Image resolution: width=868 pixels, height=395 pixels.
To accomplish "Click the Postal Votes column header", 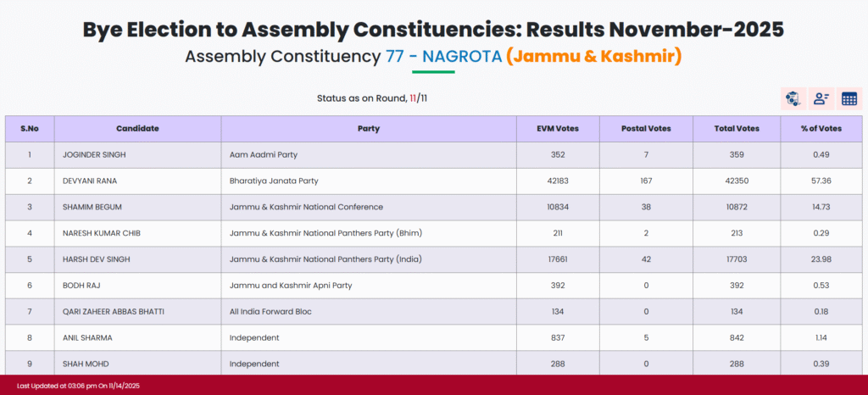I will tap(646, 129).
